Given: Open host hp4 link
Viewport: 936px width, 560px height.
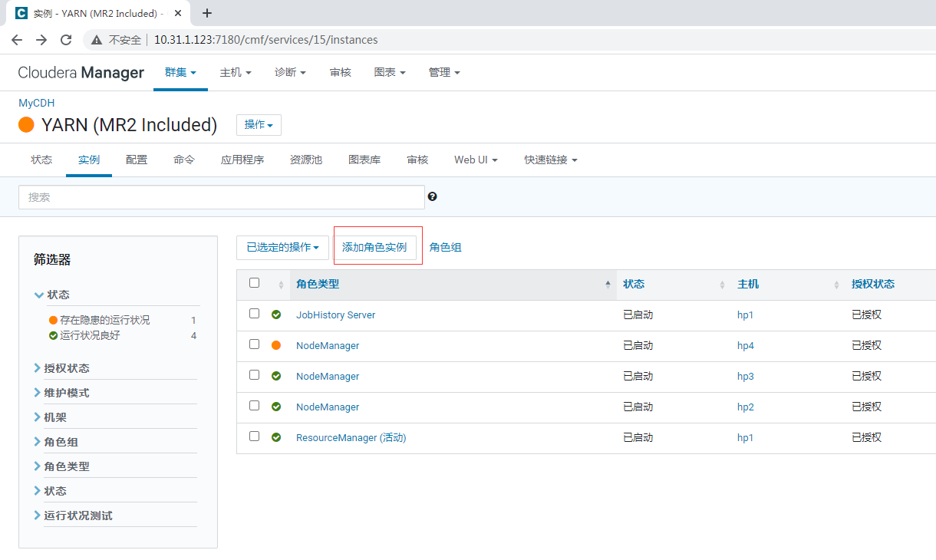Looking at the screenshot, I should (746, 345).
